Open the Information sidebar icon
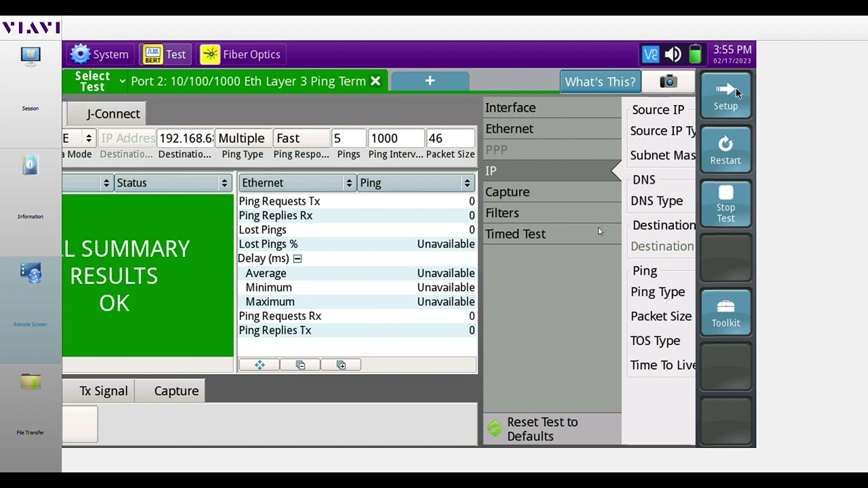This screenshot has width=868, height=488. [31, 165]
